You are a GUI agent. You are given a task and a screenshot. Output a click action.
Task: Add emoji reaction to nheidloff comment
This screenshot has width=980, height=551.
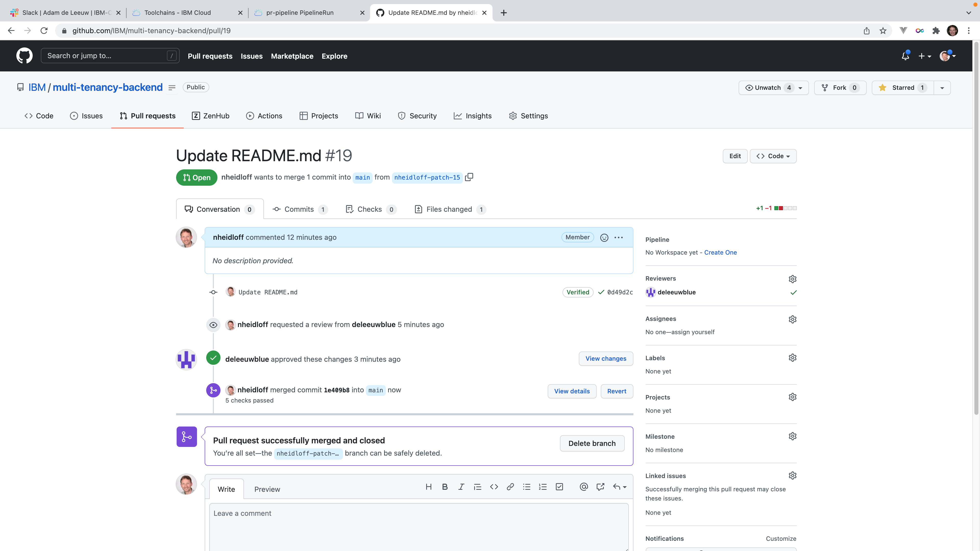(x=604, y=237)
